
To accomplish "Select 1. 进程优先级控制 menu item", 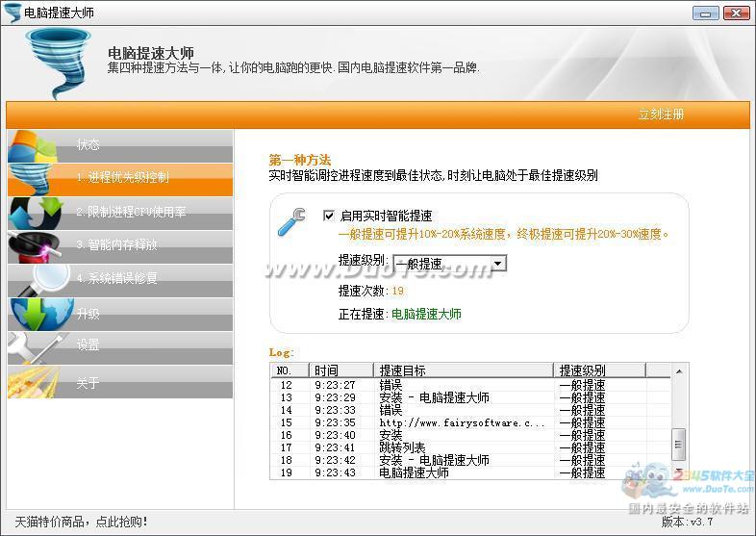I will (120, 180).
